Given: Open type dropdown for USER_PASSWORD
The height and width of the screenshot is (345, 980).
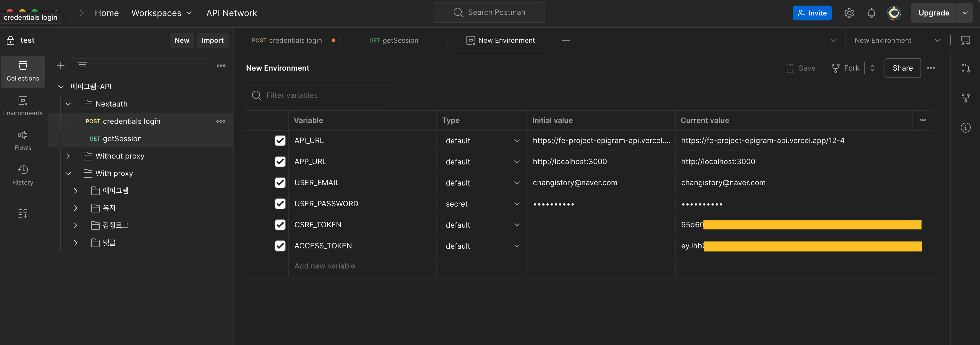Looking at the screenshot, I should (482, 204).
